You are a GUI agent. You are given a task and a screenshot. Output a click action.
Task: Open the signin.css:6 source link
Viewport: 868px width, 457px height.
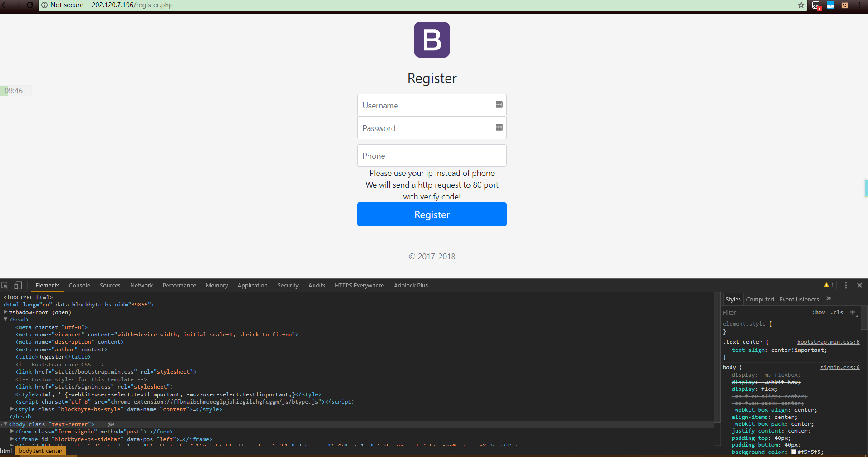(839, 367)
